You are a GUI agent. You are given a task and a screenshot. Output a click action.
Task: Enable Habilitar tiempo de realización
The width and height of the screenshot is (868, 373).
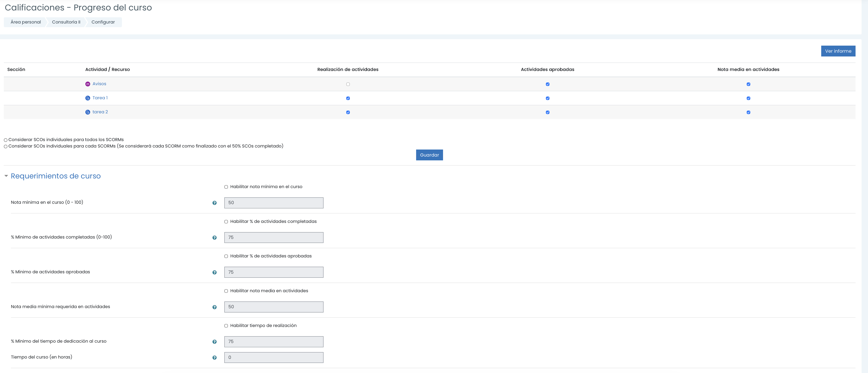(226, 326)
